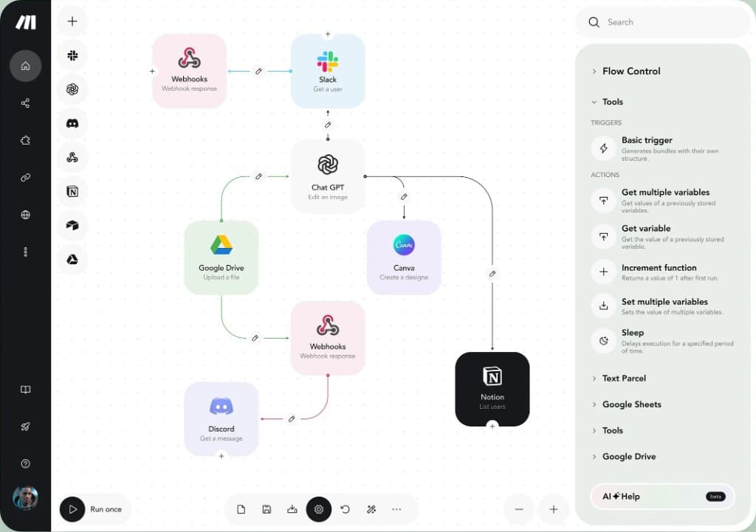Click the rocket what's new icon
756x532 pixels.
[x=26, y=426]
